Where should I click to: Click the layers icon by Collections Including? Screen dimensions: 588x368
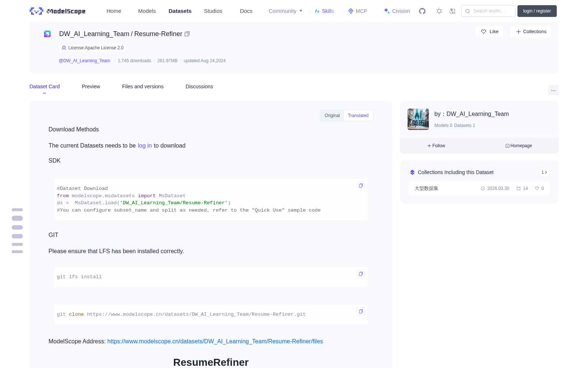coord(412,172)
